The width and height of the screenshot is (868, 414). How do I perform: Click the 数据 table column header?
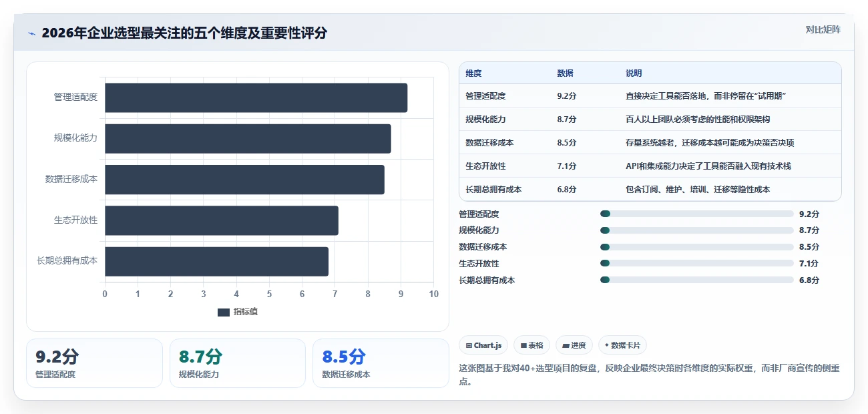click(565, 73)
